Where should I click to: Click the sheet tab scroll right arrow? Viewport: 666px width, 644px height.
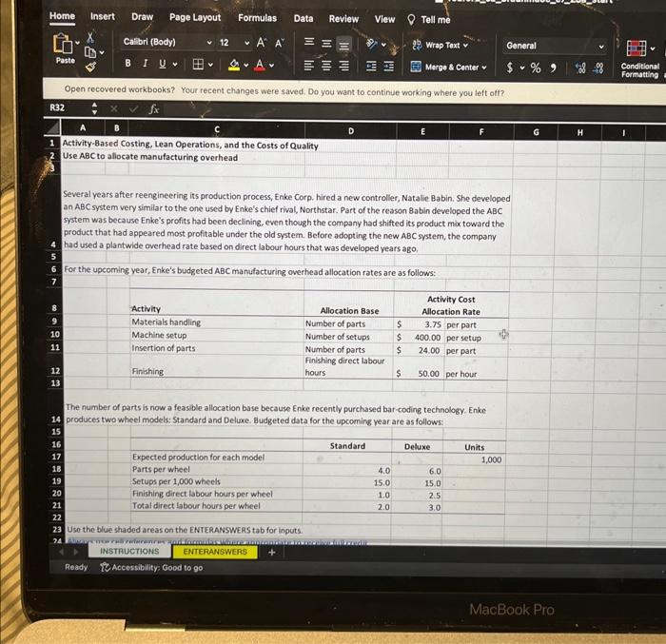(x=75, y=552)
